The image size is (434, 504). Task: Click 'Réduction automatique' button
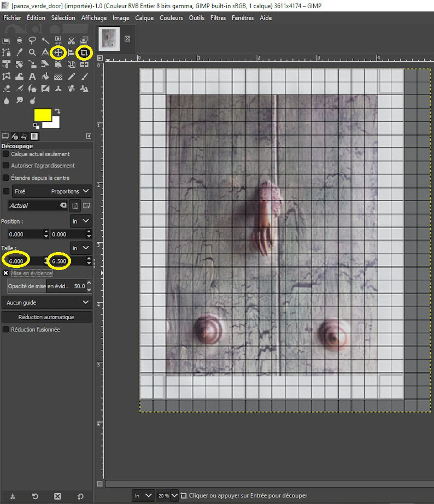pos(46,317)
